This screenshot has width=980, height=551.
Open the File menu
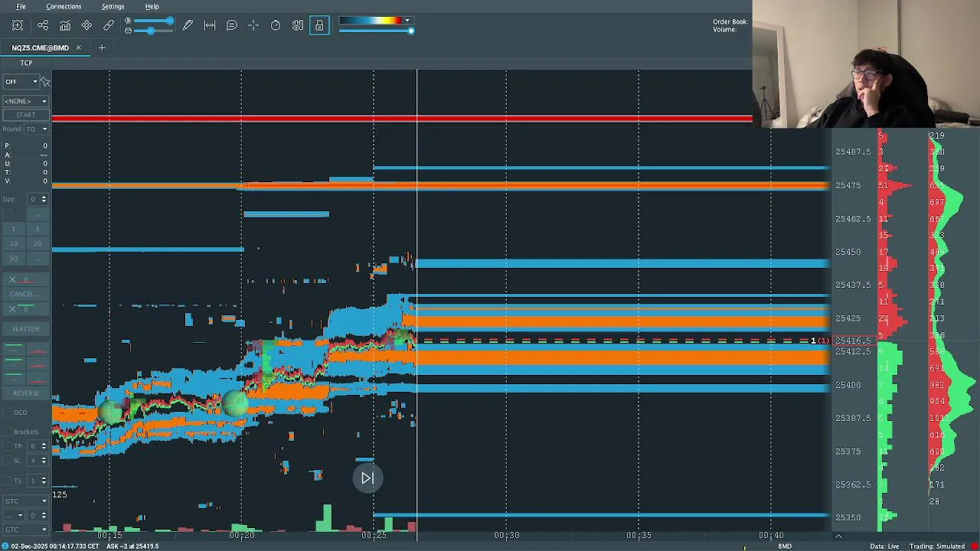point(21,6)
